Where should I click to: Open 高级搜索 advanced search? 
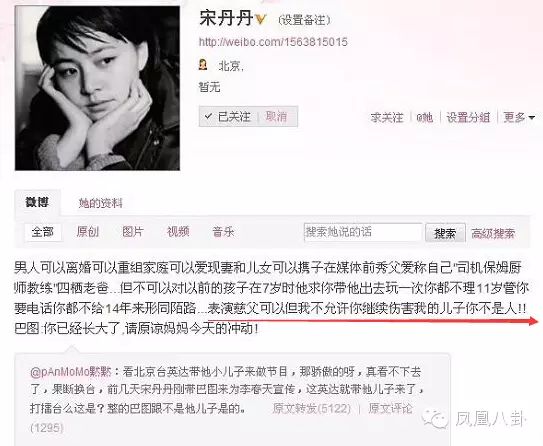point(493,233)
